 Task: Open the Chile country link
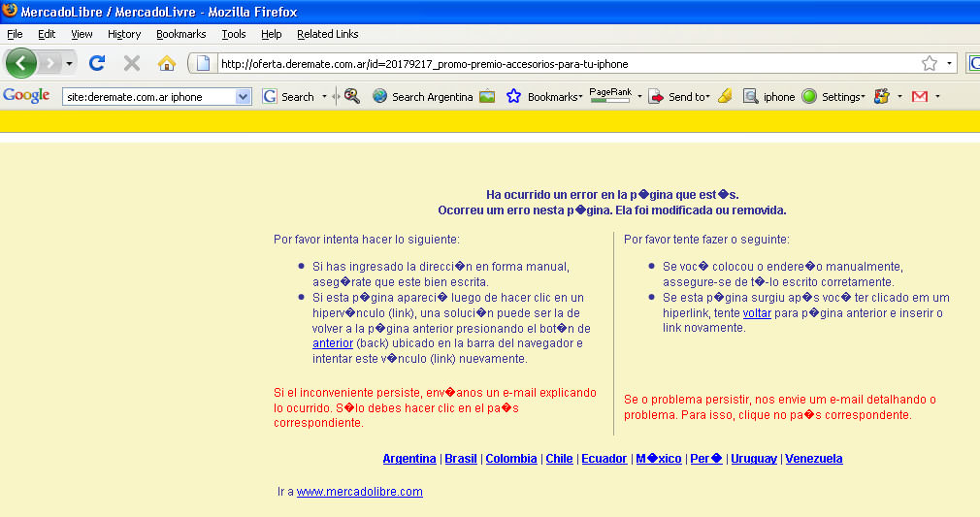559,458
